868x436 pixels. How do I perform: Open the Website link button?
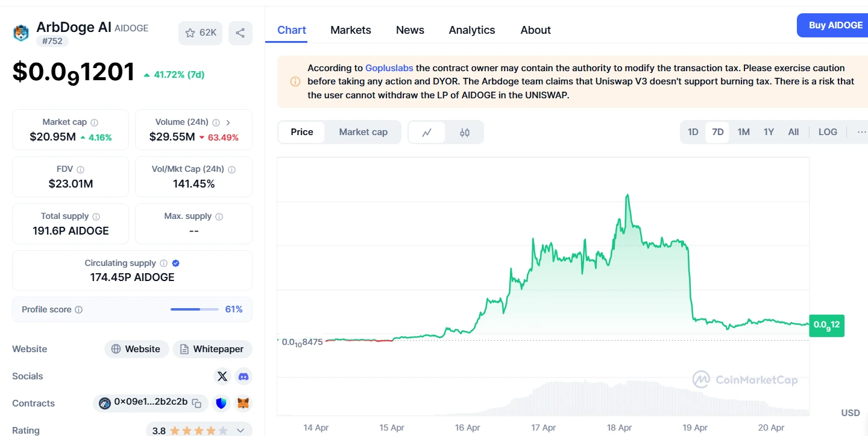[x=137, y=349]
